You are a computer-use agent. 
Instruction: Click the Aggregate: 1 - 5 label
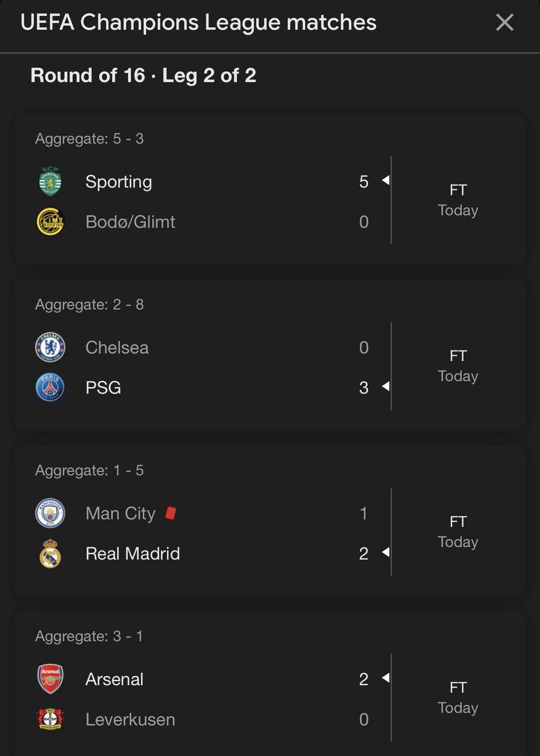89,470
